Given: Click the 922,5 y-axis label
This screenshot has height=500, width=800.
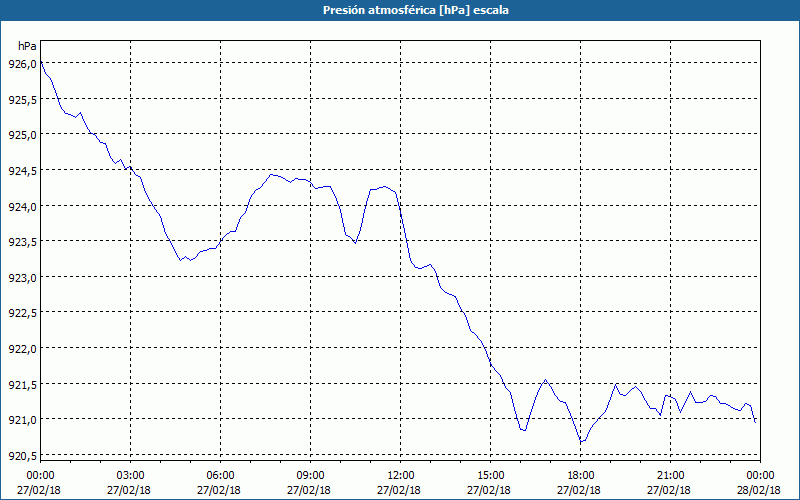Looking at the screenshot, I should (22, 313).
